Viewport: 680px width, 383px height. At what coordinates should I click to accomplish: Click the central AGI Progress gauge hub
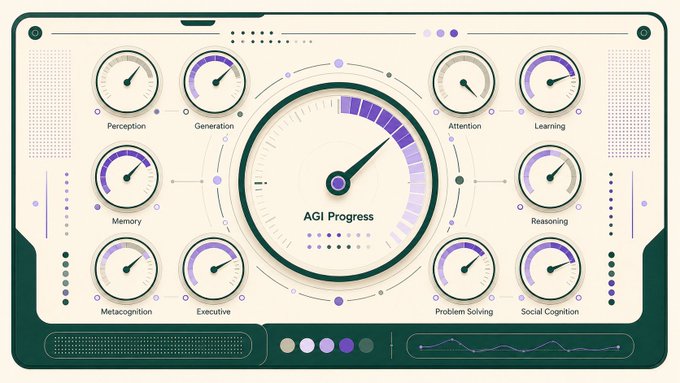(338, 183)
